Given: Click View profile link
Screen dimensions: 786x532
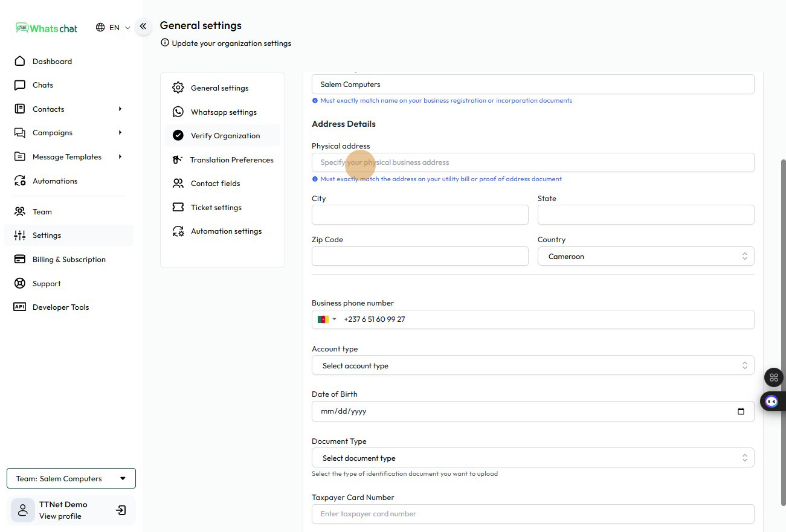Looking at the screenshot, I should [60, 516].
